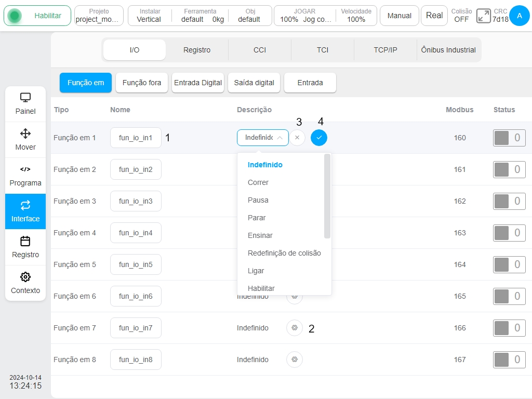Toggle status switch for Função em 5
The width and height of the screenshot is (532, 399).
[x=509, y=264]
